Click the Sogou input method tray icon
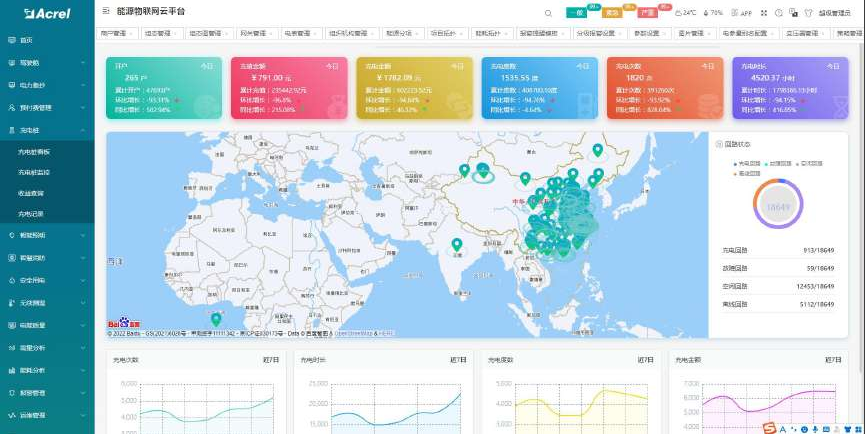 pos(770,428)
